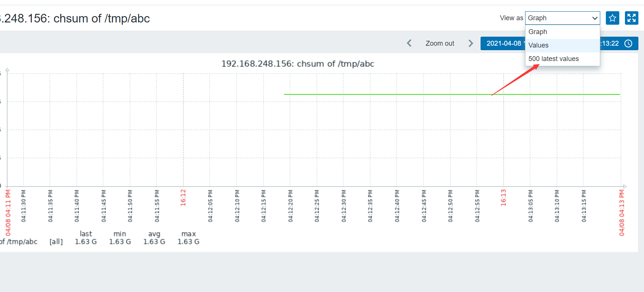Click the 04:13:05 PM axis label
Viewport: 644px width, 292px height.
[530, 206]
